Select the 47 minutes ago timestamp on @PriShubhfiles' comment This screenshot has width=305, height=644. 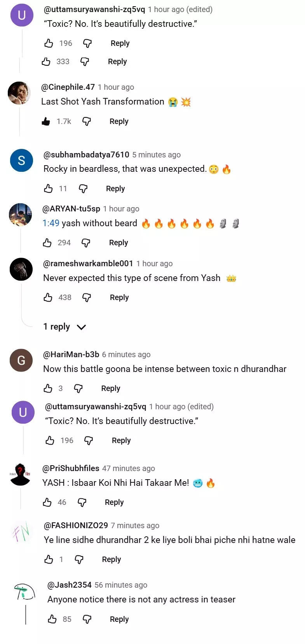129,468
